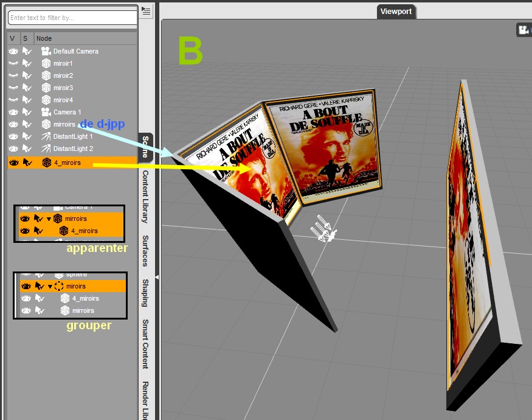Focus the 'Enter text to filter by' field
This screenshot has width=532, height=420.
72,18
